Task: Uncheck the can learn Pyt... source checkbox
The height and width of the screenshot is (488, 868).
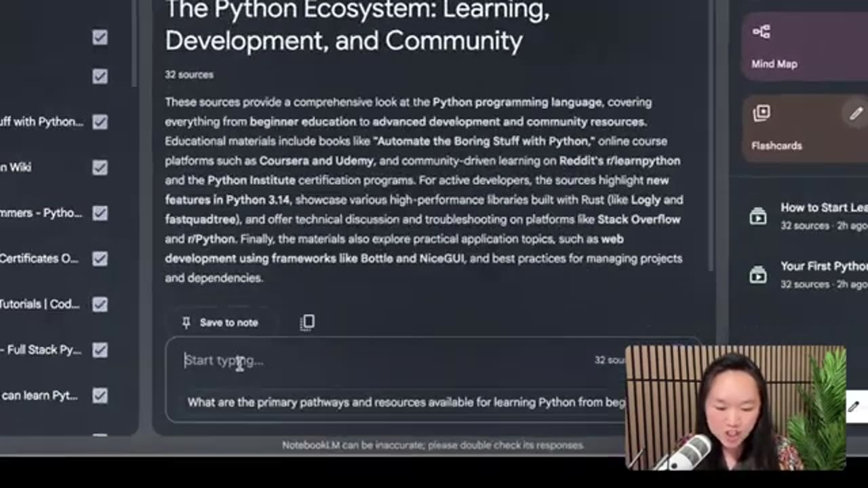Action: (100, 395)
